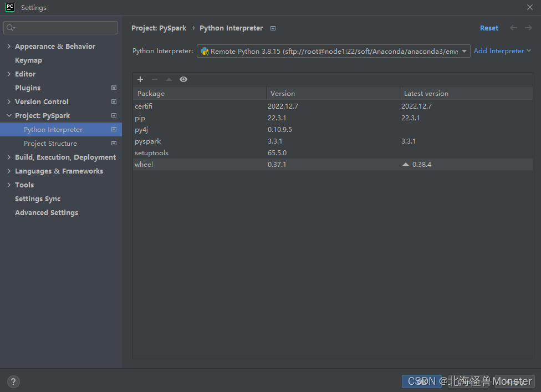Open Advanced Settings page
Viewport: 541px width, 392px height.
pos(47,212)
